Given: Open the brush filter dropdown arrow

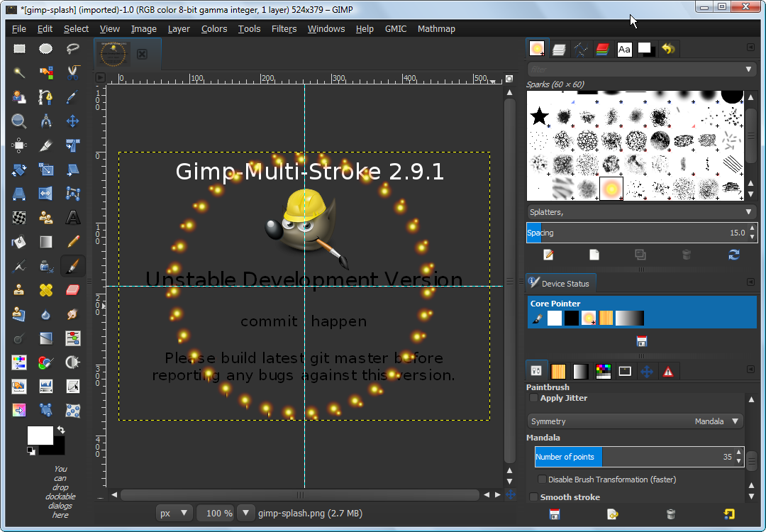Looking at the screenshot, I should click(748, 70).
